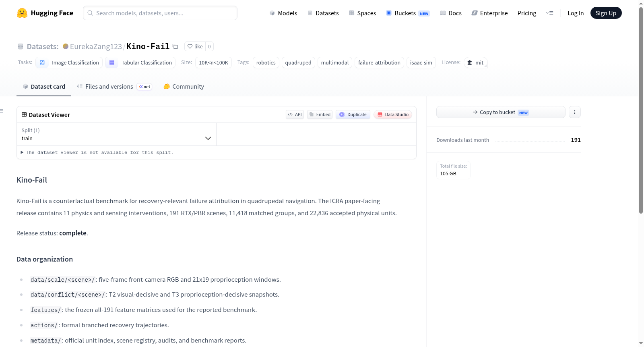
Task: Click the data/conflict/<scene>/ code text
Action: tap(68, 295)
